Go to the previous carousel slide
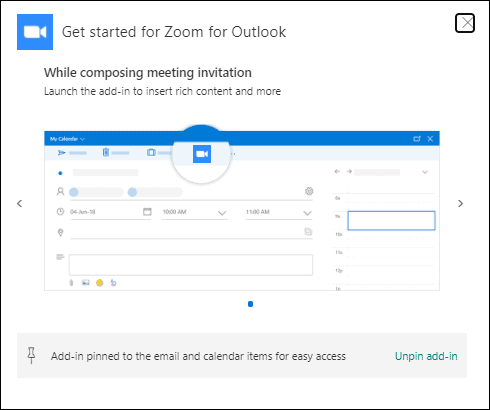 click(x=20, y=203)
